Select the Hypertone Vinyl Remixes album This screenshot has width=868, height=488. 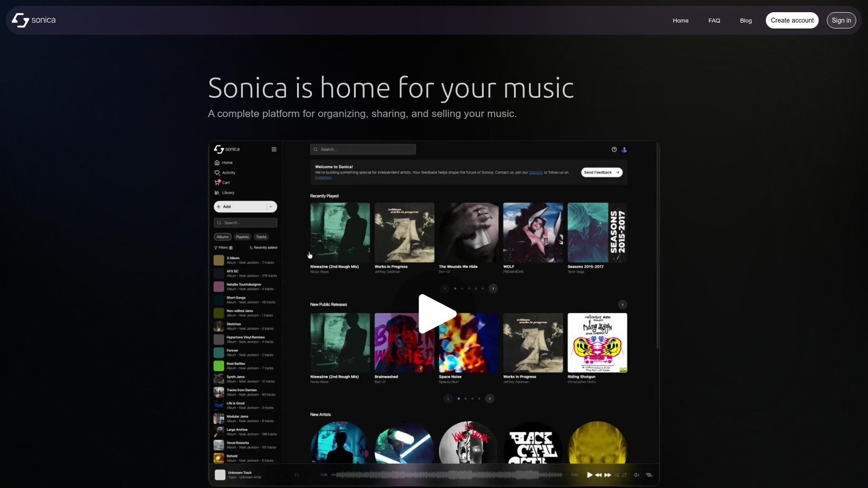coord(245,339)
